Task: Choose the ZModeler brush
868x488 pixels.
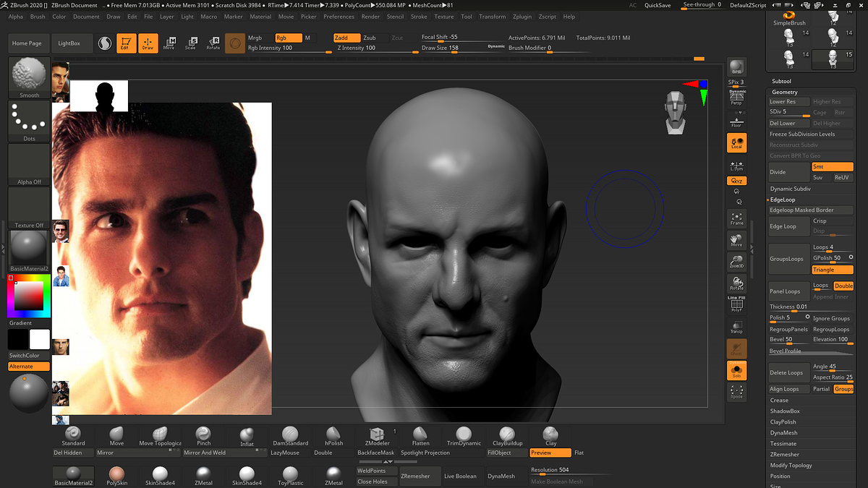Action: click(x=377, y=435)
